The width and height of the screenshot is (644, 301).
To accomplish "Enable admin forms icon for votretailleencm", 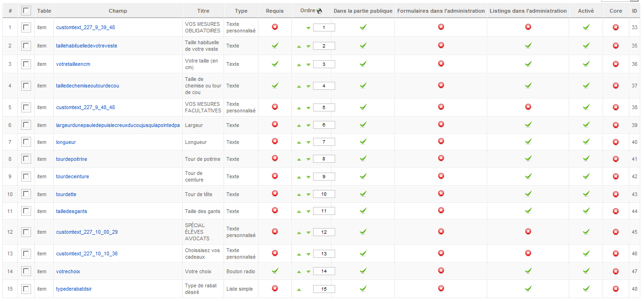I will point(441,63).
